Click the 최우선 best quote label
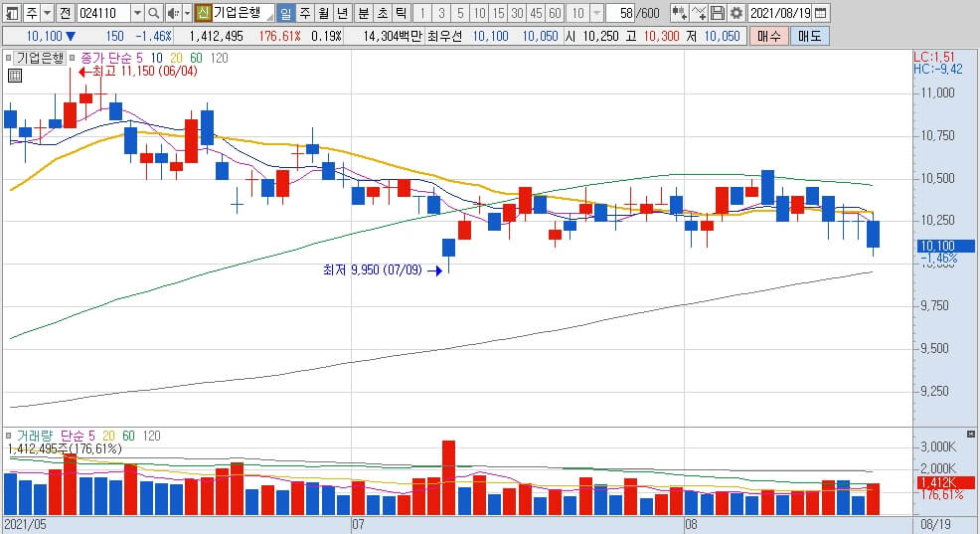The width and height of the screenshot is (980, 534). [x=445, y=36]
